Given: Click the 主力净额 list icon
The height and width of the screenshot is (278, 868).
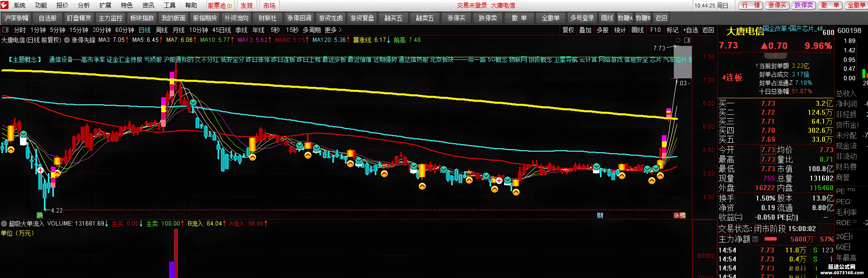Looking at the screenshot, I should pyautogui.click(x=755, y=239).
